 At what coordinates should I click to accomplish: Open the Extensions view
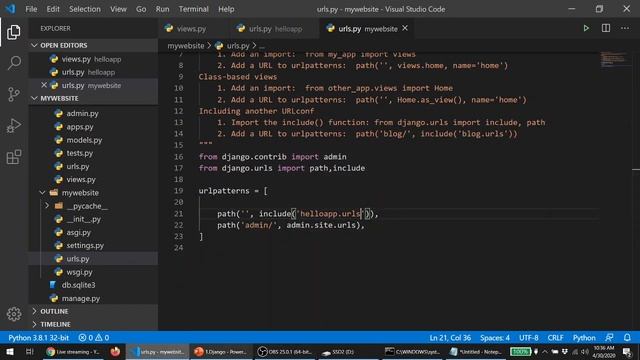14,157
